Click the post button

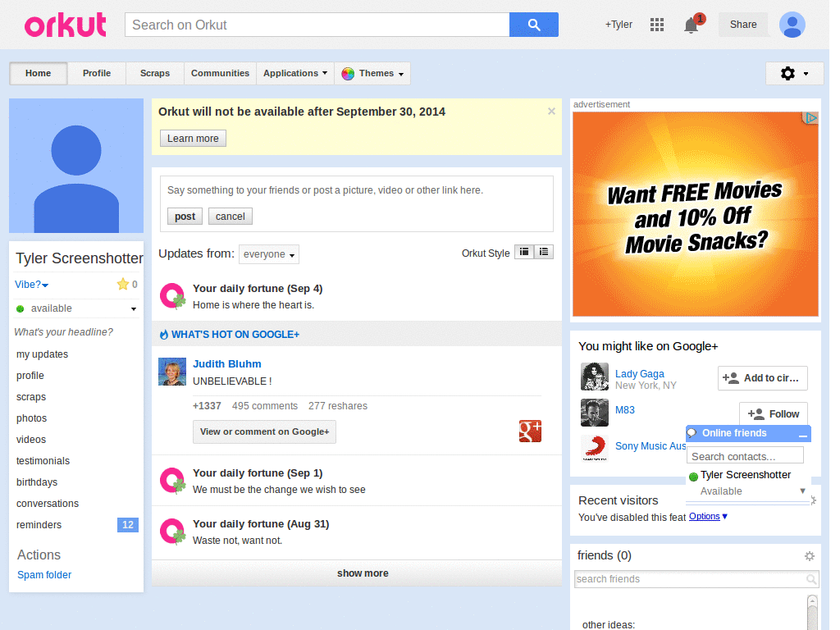(x=185, y=217)
